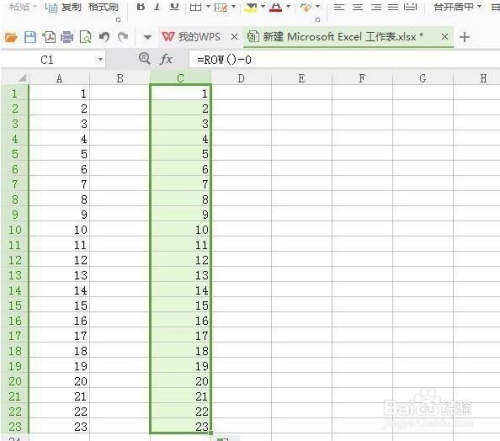Export to PDF via the toolbar icon
Viewport: 500px width, 441px height.
pyautogui.click(x=49, y=37)
